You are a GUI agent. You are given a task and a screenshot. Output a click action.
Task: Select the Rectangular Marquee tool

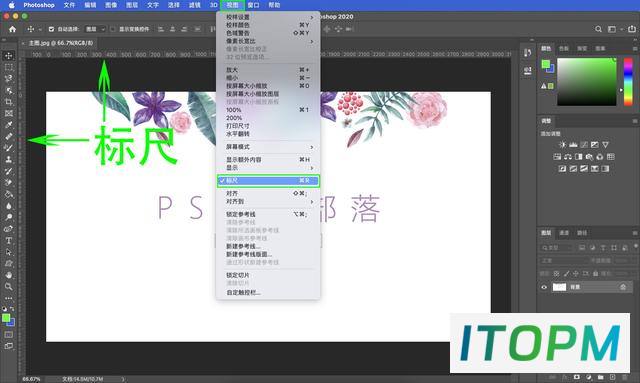[x=9, y=67]
